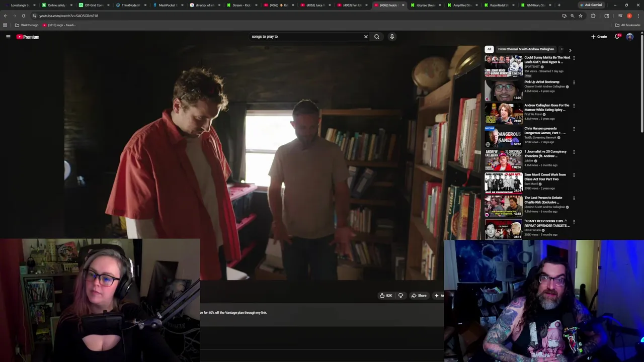The width and height of the screenshot is (644, 362).
Task: Open a new browser tab with plus
Action: coord(559,5)
